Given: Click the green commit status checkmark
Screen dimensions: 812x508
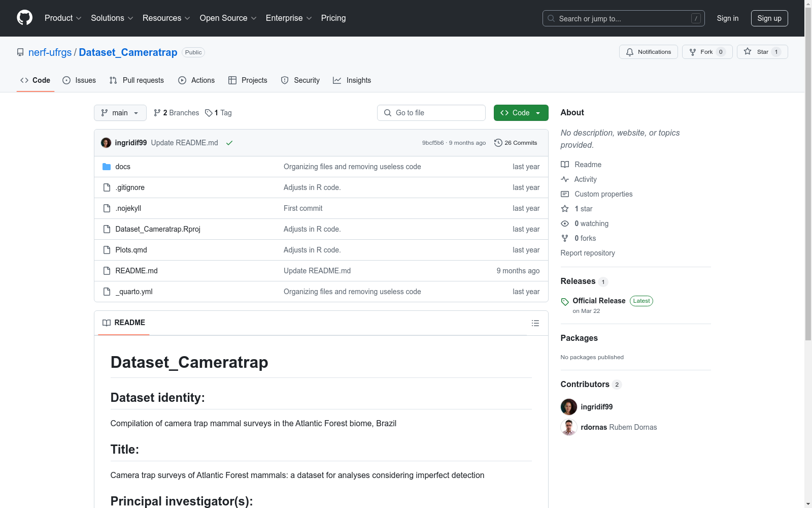Looking at the screenshot, I should (229, 143).
